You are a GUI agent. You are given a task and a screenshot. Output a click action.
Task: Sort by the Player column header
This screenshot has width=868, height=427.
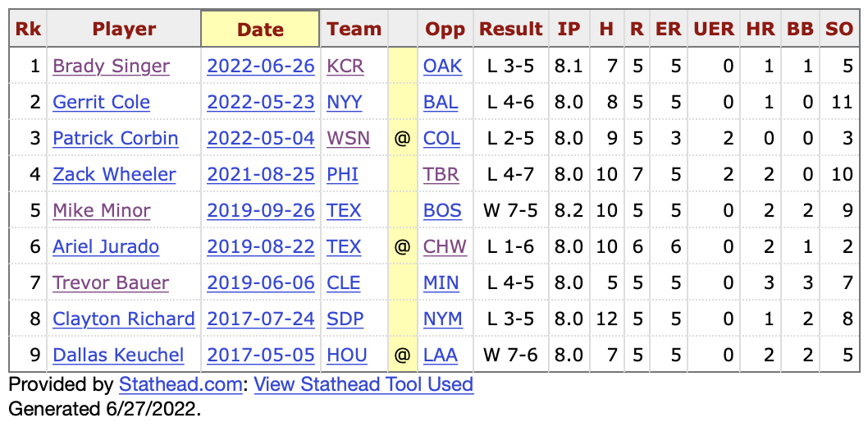click(x=124, y=30)
